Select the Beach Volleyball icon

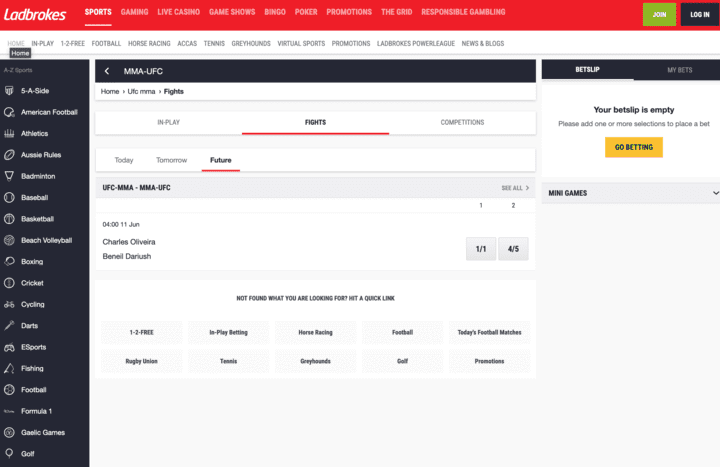[x=9, y=240]
